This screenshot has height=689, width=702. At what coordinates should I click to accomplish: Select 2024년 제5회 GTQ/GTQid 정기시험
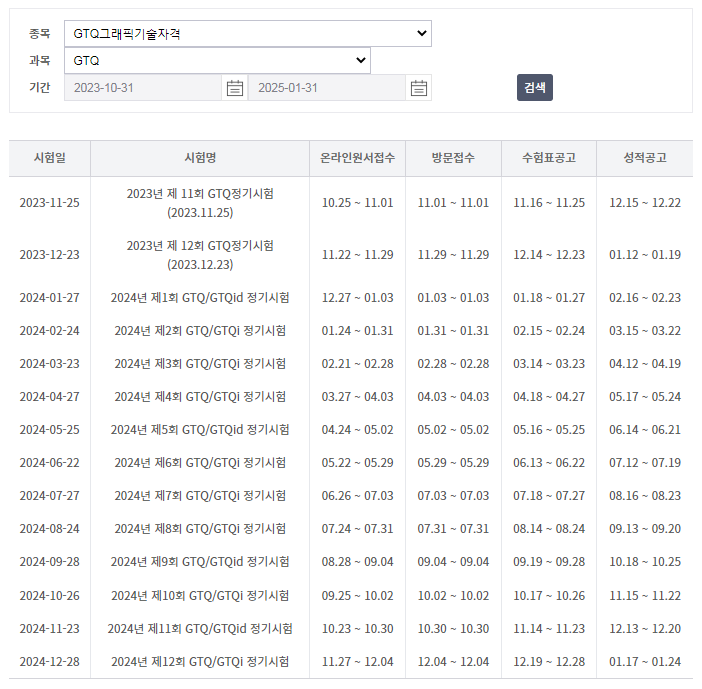point(200,430)
